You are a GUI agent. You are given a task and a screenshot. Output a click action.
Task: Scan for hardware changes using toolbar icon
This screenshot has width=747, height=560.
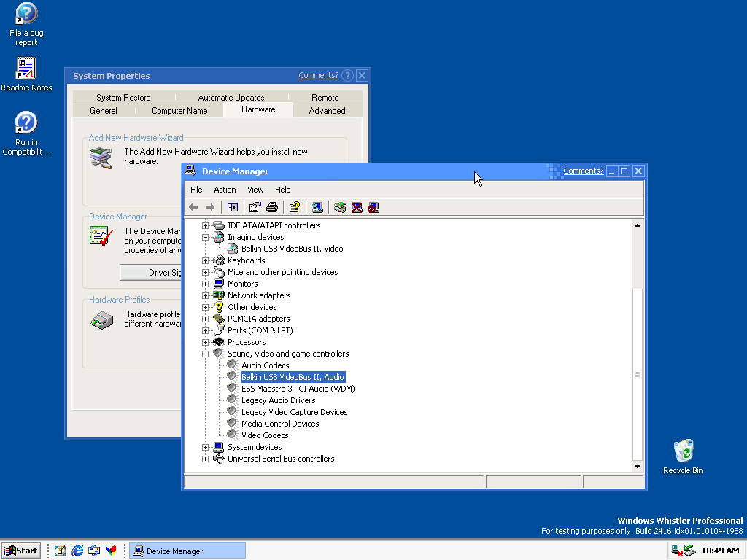(317, 207)
